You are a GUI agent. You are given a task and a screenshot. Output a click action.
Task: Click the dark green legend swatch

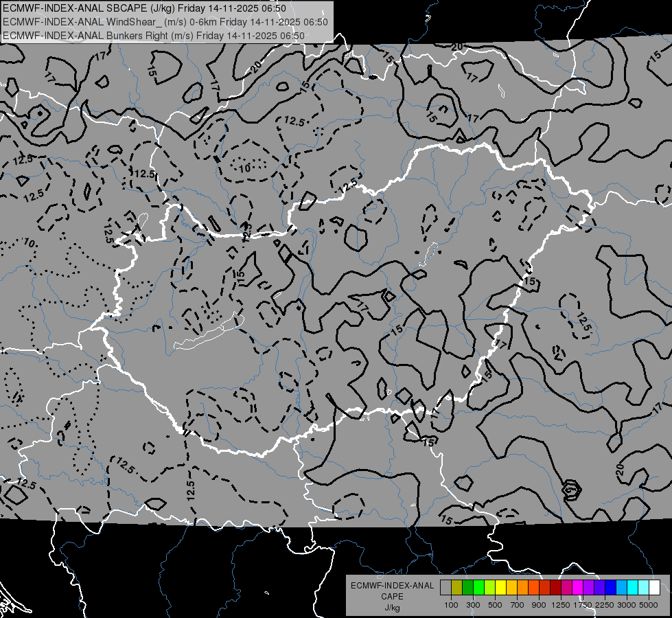[x=467, y=587]
